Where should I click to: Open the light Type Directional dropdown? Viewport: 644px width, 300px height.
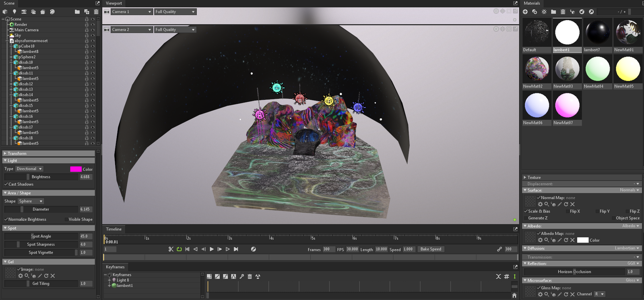[29, 169]
